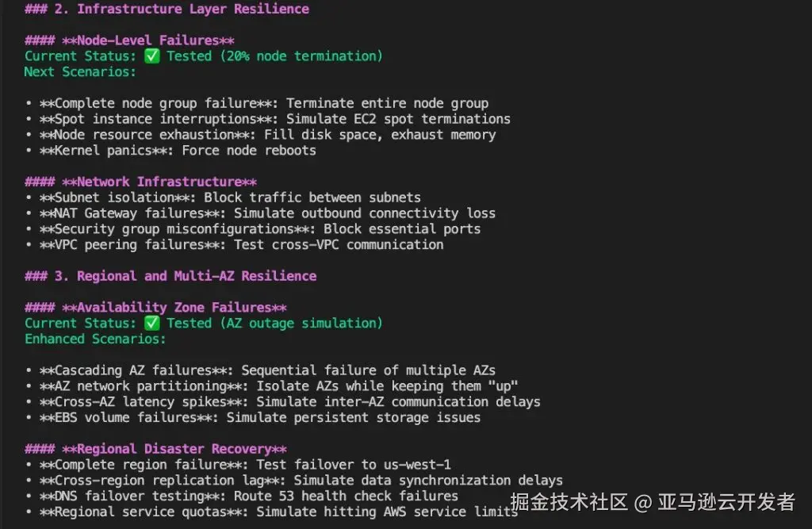Click the 'Enhanced Scenarios:' label

point(95,339)
